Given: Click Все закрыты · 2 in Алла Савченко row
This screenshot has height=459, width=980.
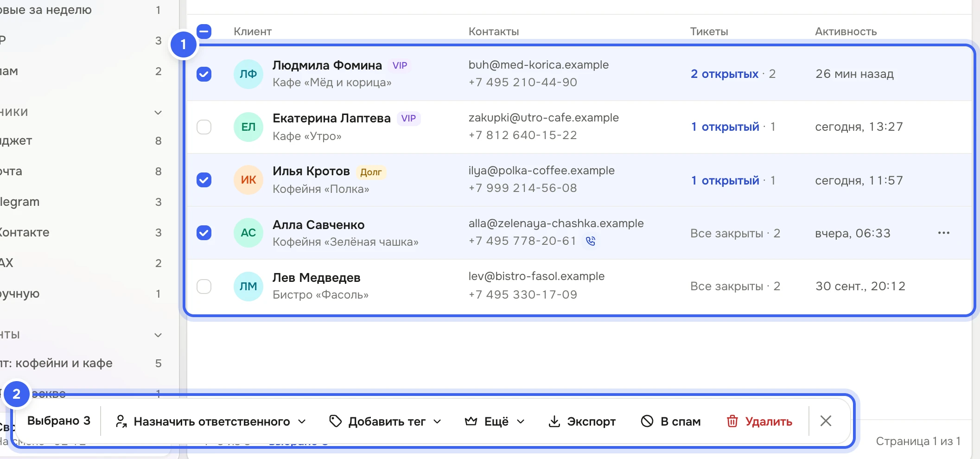Looking at the screenshot, I should coord(735,233).
